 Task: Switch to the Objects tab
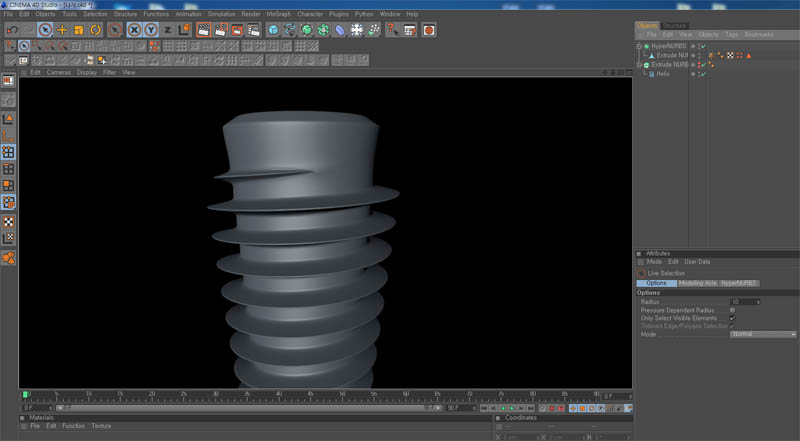(x=647, y=26)
